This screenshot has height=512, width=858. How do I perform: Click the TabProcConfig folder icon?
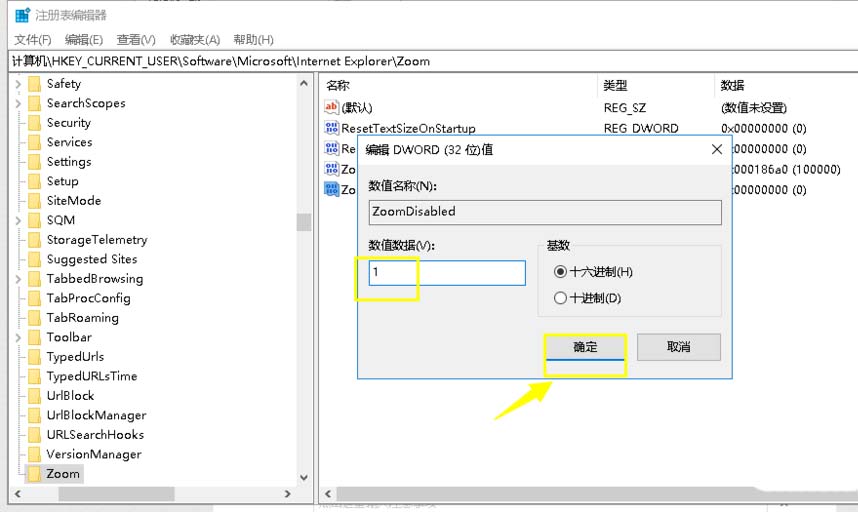click(34, 298)
